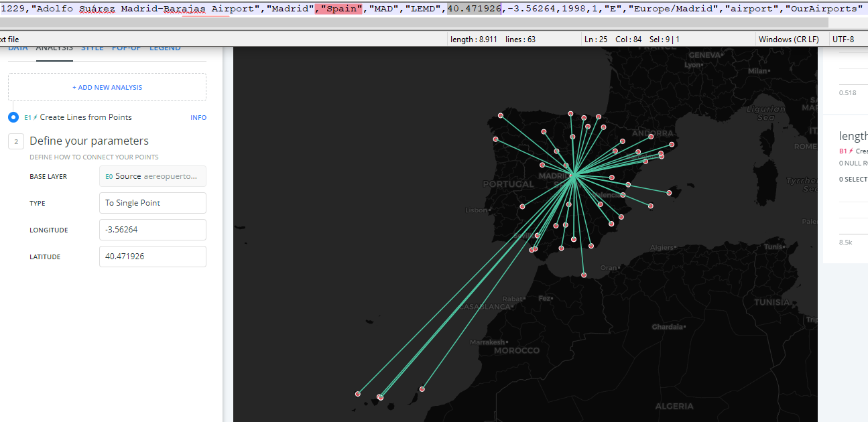Image resolution: width=868 pixels, height=422 pixels.
Task: Click the 'lines : 63' status bar entry
Action: click(x=520, y=40)
